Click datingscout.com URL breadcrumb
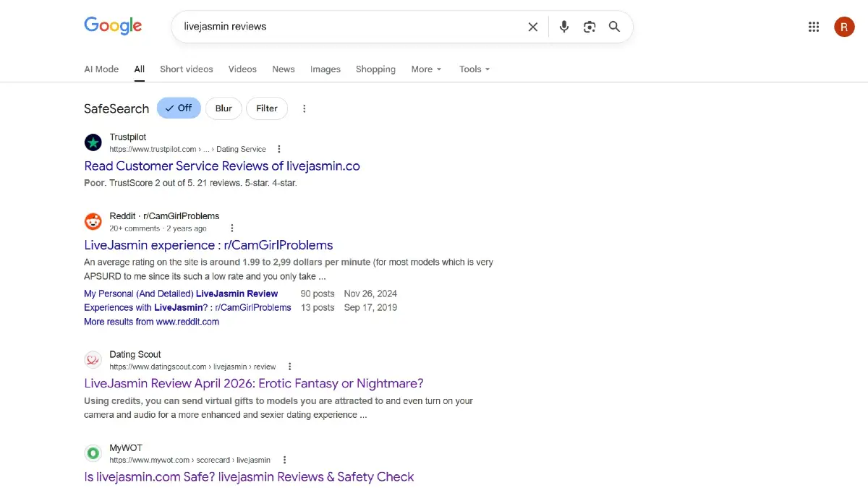This screenshot has width=868, height=488. click(x=193, y=367)
